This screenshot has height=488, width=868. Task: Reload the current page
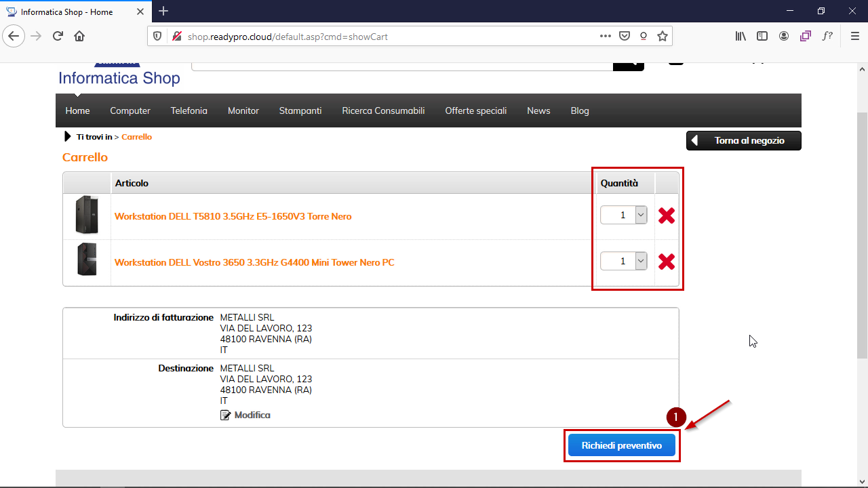[x=58, y=36]
